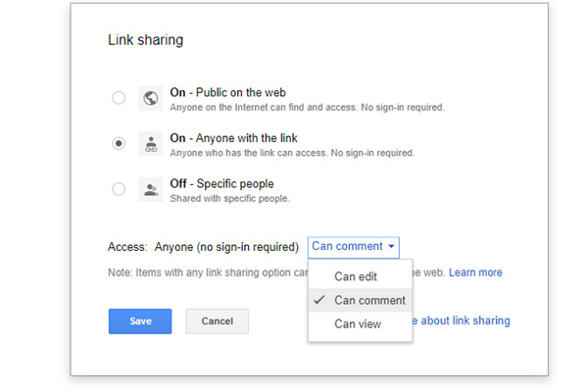Click the Cancel button
Image resolution: width=588 pixels, height=392 pixels.
(x=218, y=321)
